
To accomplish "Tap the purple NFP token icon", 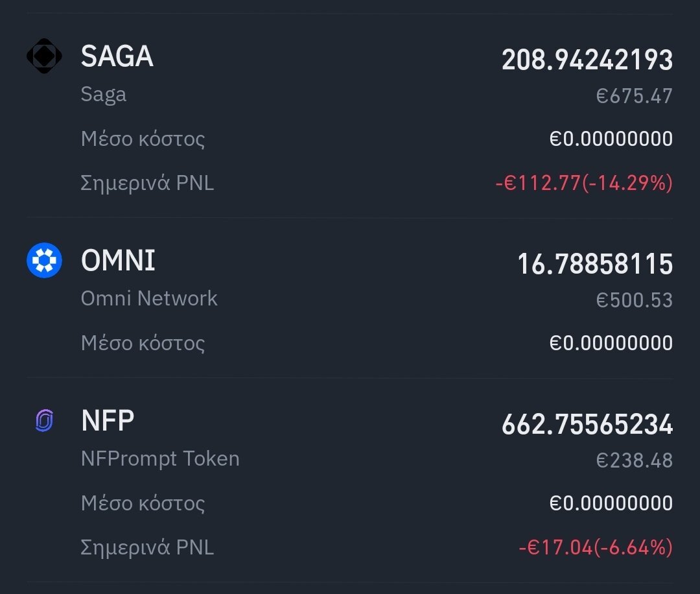I will pyautogui.click(x=44, y=421).
